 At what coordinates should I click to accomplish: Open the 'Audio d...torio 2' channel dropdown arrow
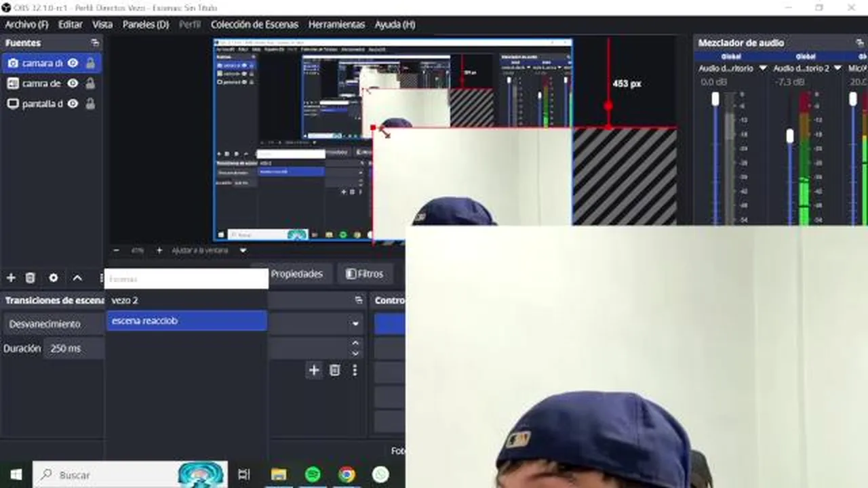point(837,68)
